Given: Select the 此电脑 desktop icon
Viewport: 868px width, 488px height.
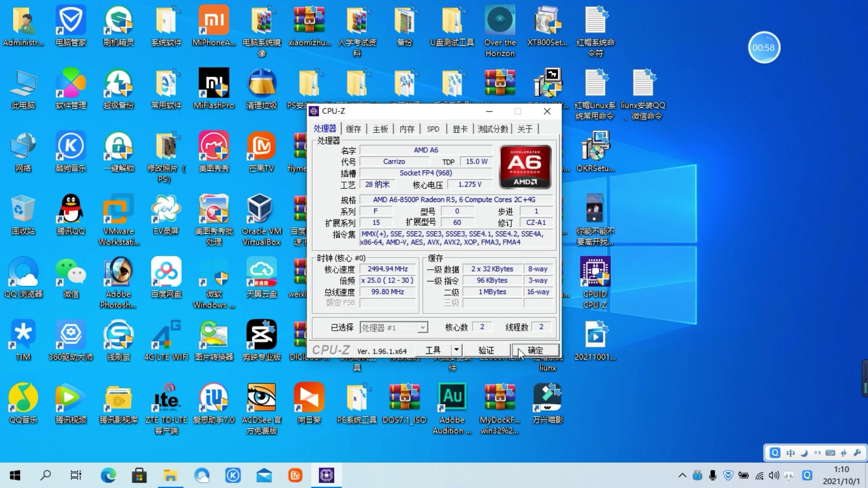Looking at the screenshot, I should pyautogui.click(x=24, y=89).
